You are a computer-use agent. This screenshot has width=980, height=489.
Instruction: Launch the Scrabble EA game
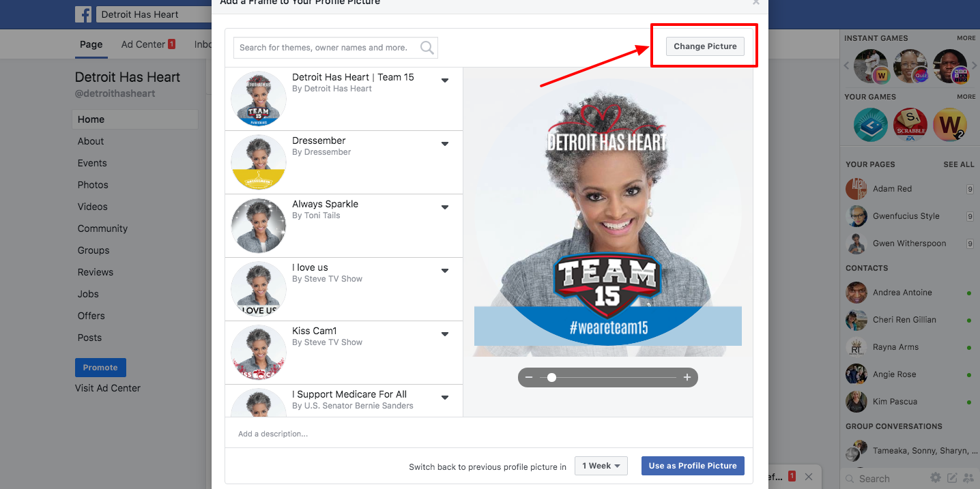pos(910,125)
